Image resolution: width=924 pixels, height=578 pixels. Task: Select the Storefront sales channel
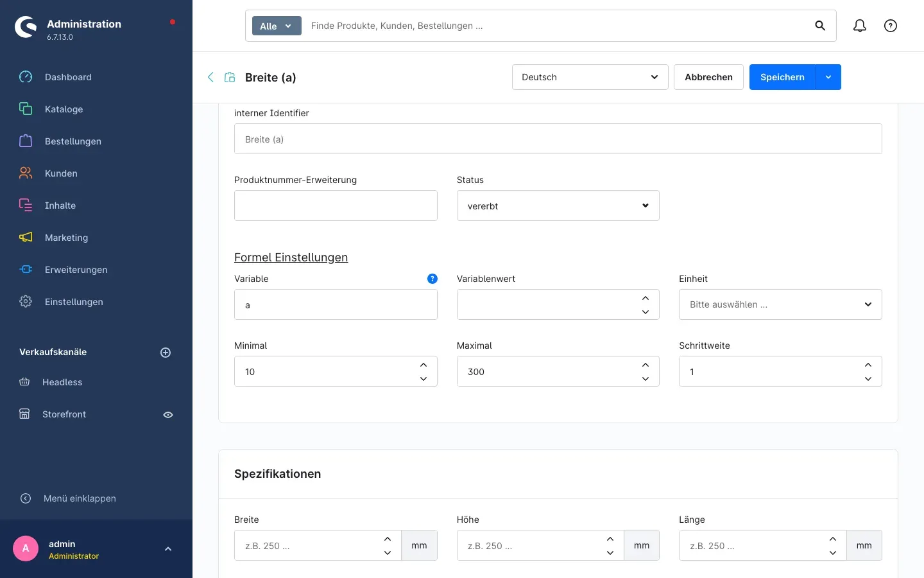(64, 414)
